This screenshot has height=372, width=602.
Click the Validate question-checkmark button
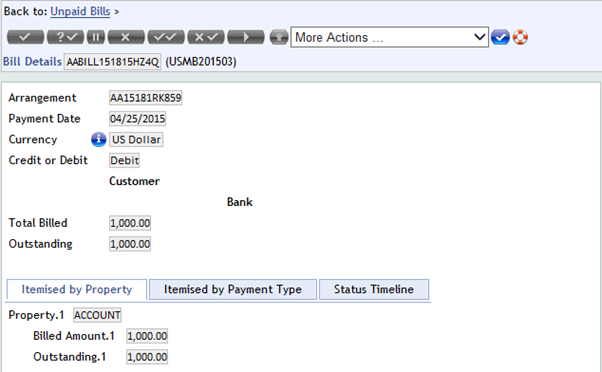(x=65, y=37)
